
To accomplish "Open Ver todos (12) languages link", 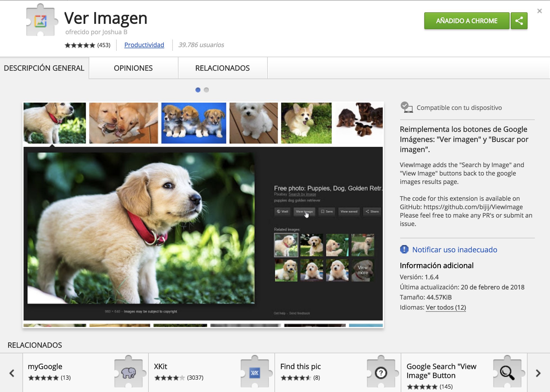I will point(446,307).
